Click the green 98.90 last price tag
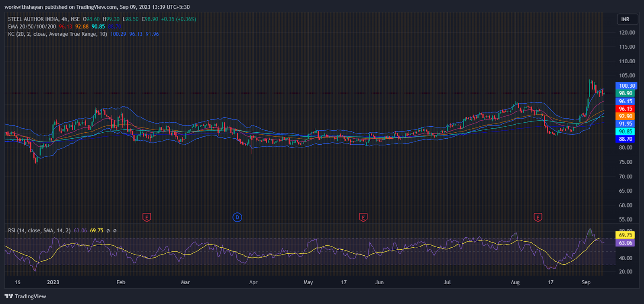The height and width of the screenshot is (304, 644). pyautogui.click(x=625, y=93)
